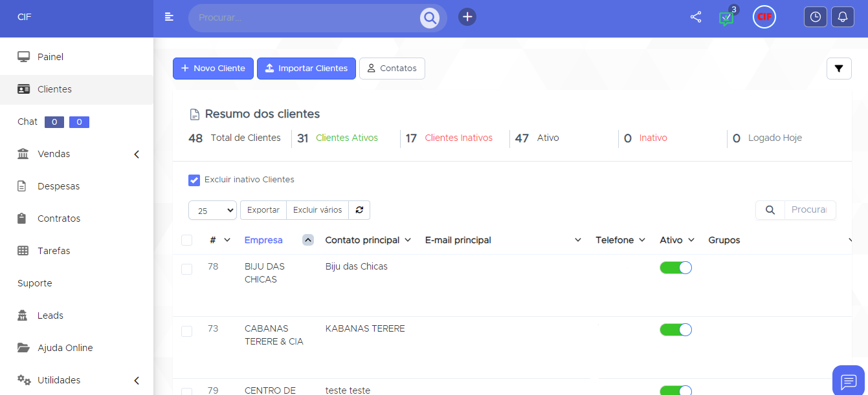This screenshot has width=868, height=395.
Task: Click the plus quick-create icon
Action: (467, 17)
